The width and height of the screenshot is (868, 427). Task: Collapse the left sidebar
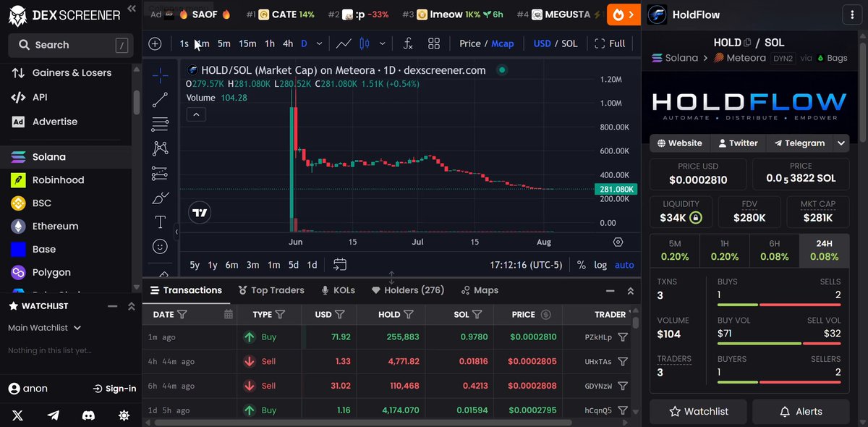[x=131, y=9]
